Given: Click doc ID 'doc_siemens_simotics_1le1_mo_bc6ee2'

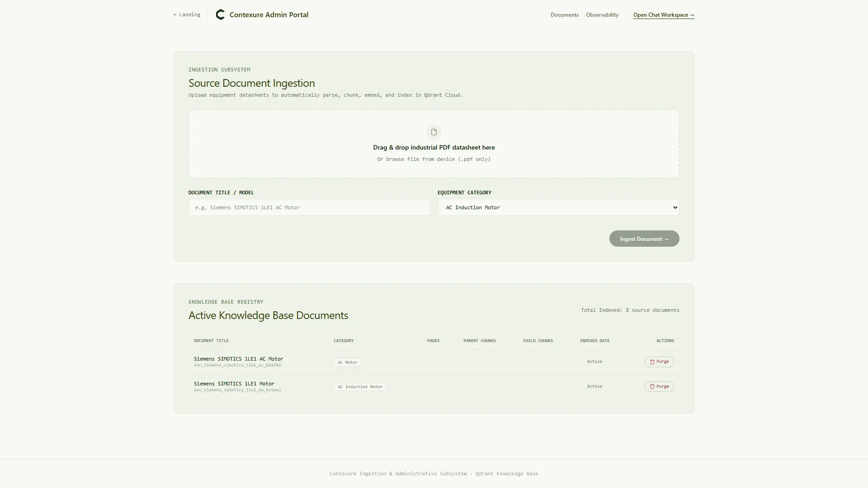Looking at the screenshot, I should coord(237,390).
